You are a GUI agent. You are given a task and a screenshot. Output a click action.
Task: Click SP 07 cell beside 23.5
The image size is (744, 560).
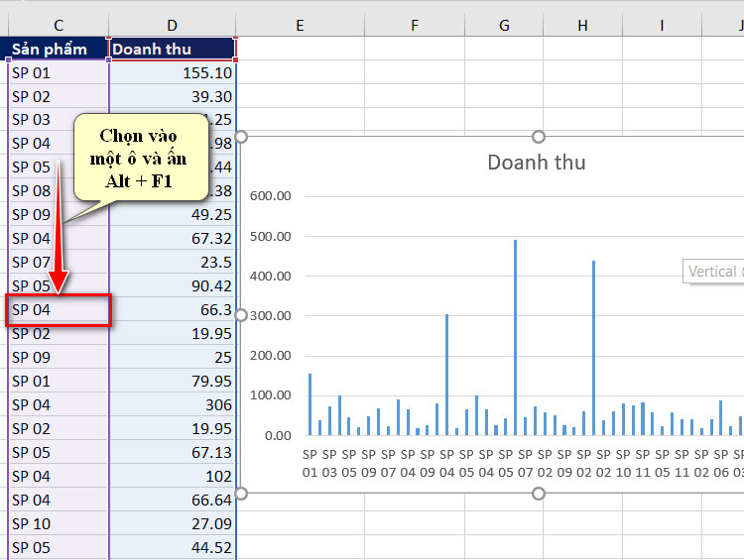59,262
